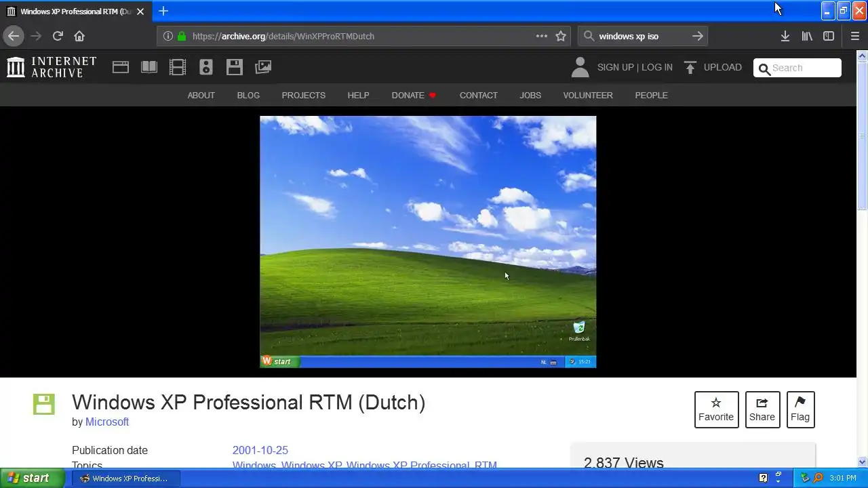The image size is (868, 488).
Task: Click the green software item icon
Action: click(44, 404)
